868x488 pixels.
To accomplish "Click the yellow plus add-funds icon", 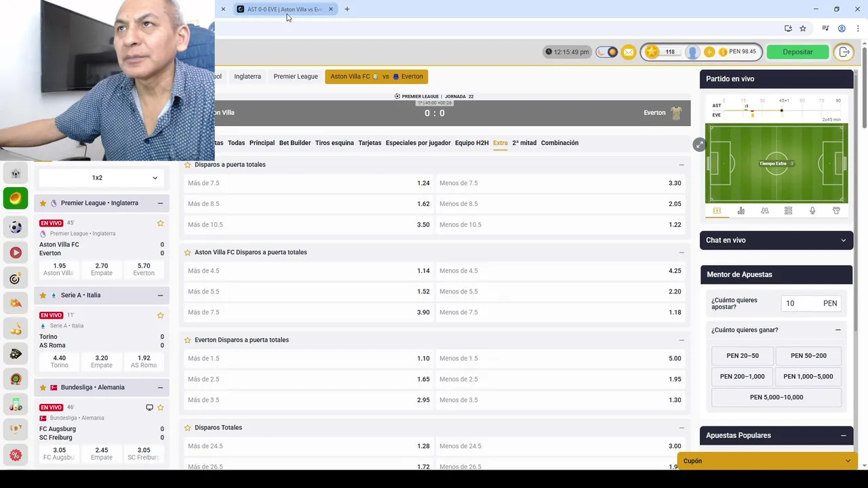I will pos(709,52).
